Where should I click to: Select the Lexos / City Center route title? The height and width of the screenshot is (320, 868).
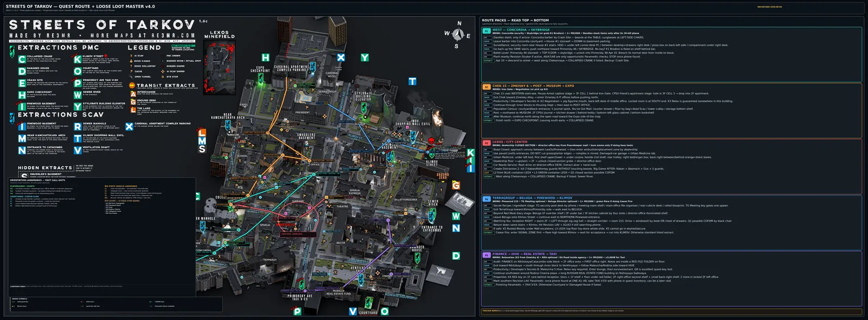click(x=510, y=142)
